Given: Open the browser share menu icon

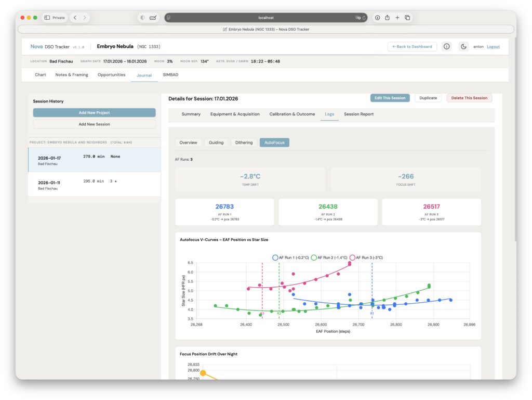Looking at the screenshot, I should [387, 17].
